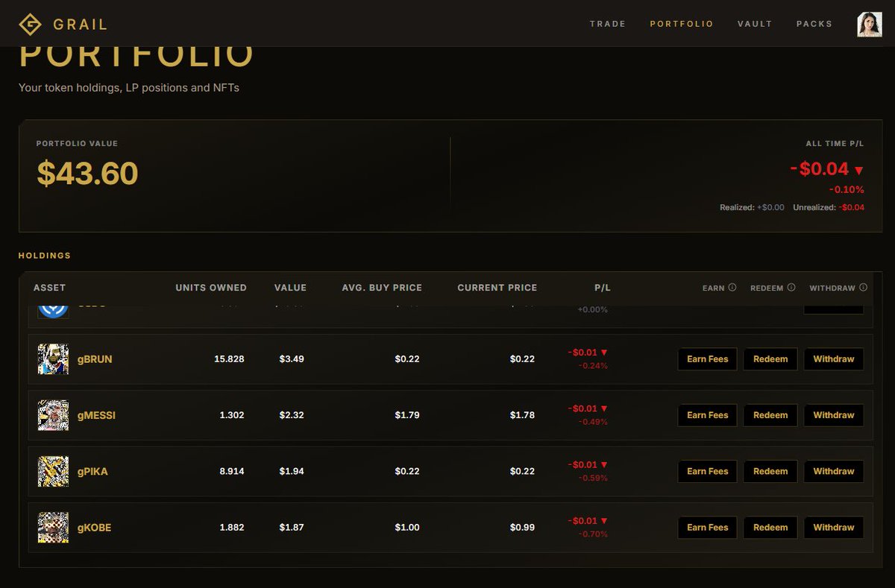Click the -0.10% all time percentage
Viewport: 895px width, 588px height.
point(847,190)
